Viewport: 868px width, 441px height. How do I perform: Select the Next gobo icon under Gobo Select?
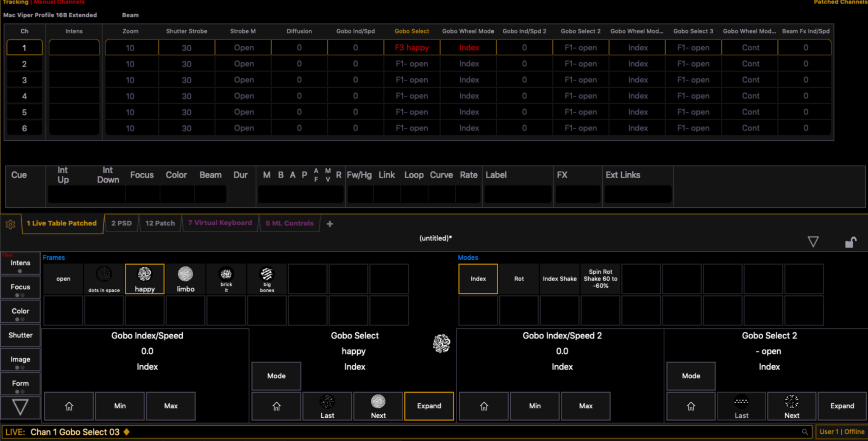click(378, 406)
